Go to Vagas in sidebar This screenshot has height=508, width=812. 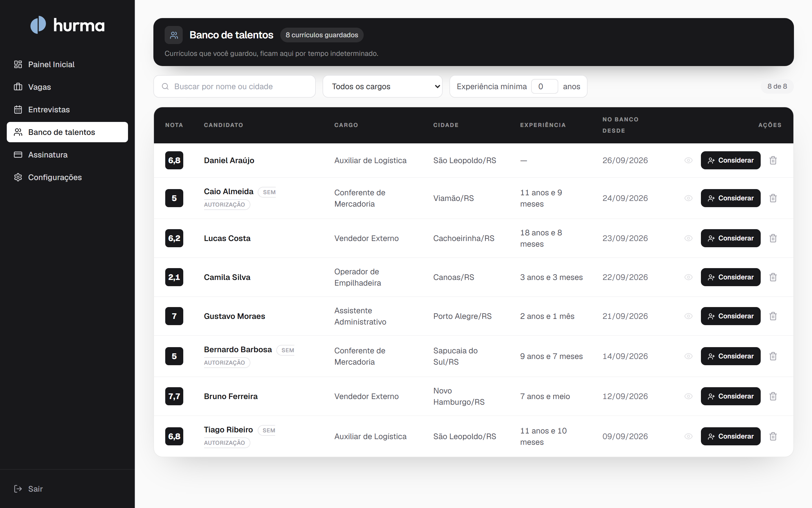tap(67, 87)
